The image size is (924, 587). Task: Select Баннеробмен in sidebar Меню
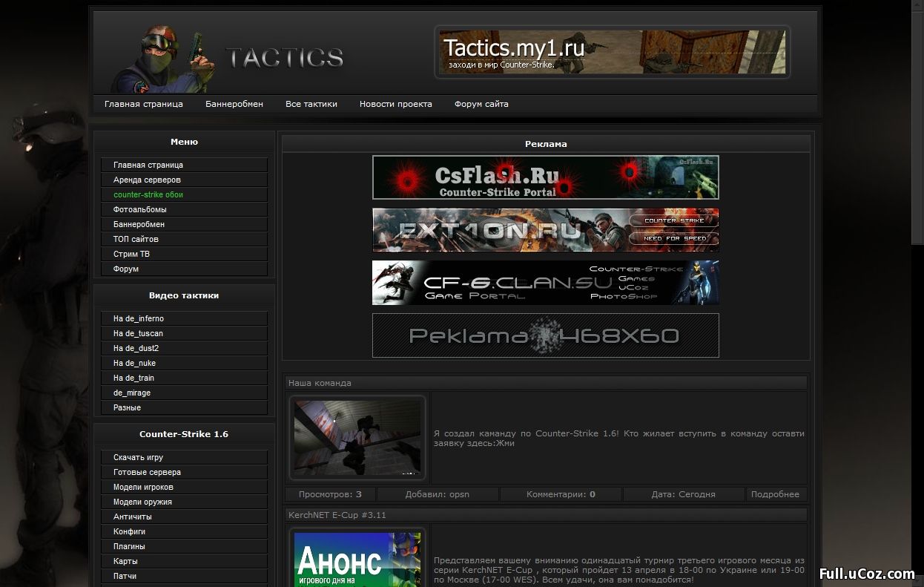(184, 224)
